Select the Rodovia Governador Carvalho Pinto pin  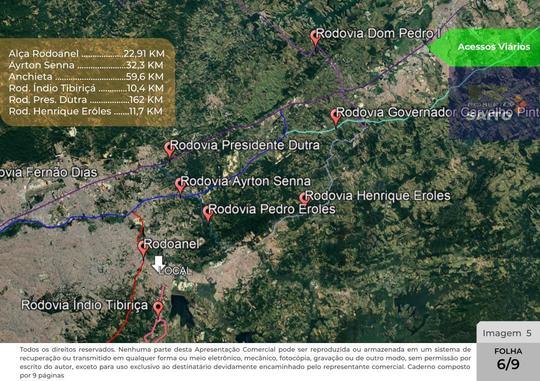pos(335,117)
